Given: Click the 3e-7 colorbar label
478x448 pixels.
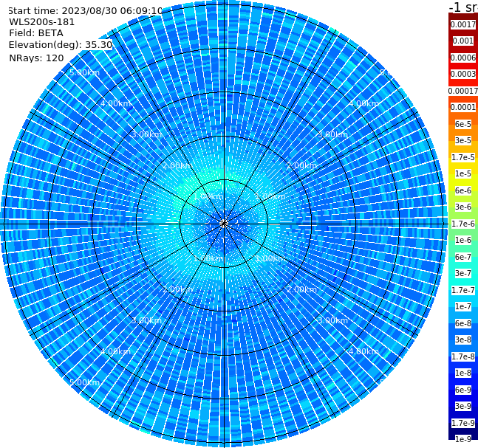Looking at the screenshot, I should pos(463,273).
